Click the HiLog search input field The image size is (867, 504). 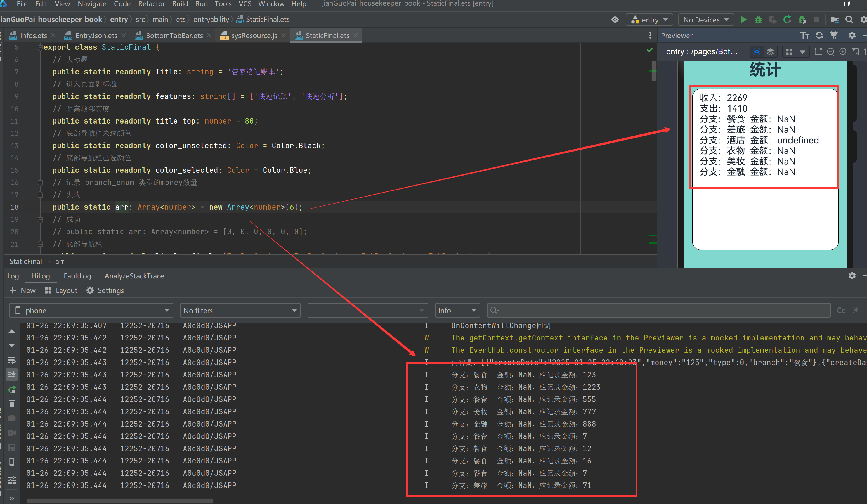(658, 310)
